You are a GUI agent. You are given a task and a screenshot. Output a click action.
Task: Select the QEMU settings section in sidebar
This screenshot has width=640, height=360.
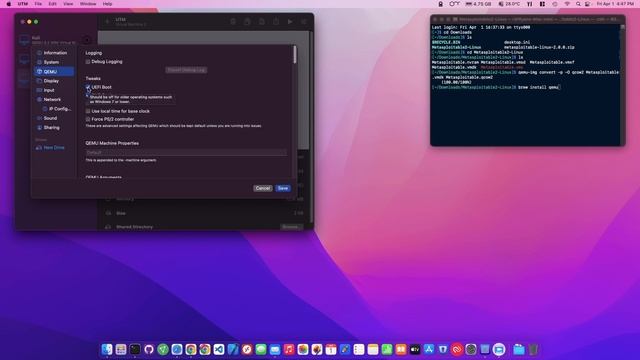(54, 71)
